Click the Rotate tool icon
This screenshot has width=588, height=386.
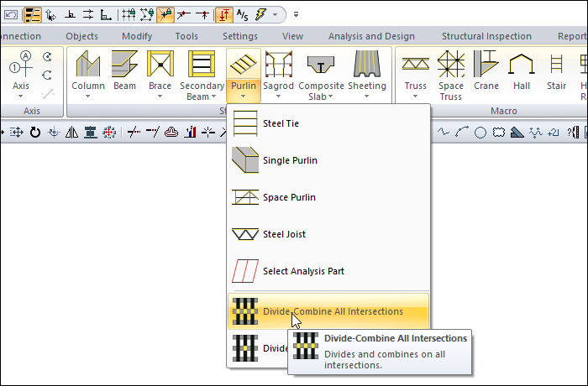pos(35,133)
